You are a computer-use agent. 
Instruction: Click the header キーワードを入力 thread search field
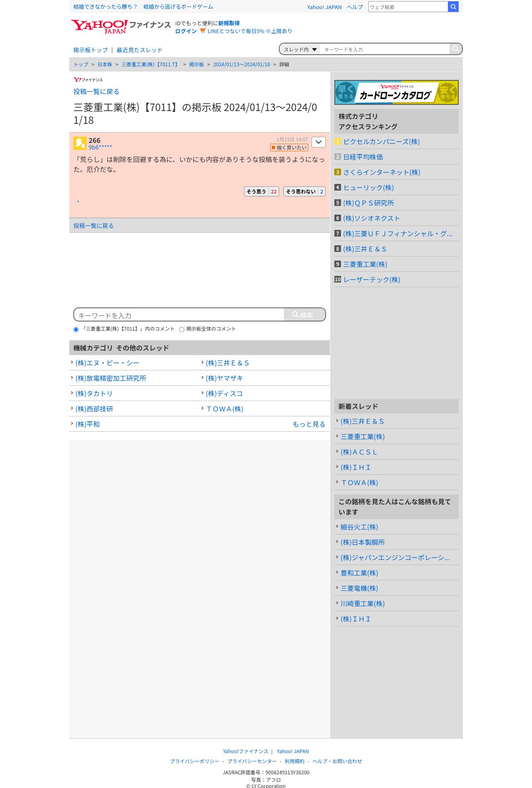384,49
